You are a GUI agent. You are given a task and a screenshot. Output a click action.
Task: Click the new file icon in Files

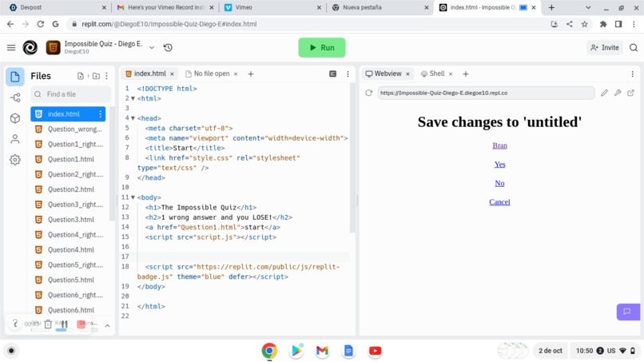coord(81,76)
